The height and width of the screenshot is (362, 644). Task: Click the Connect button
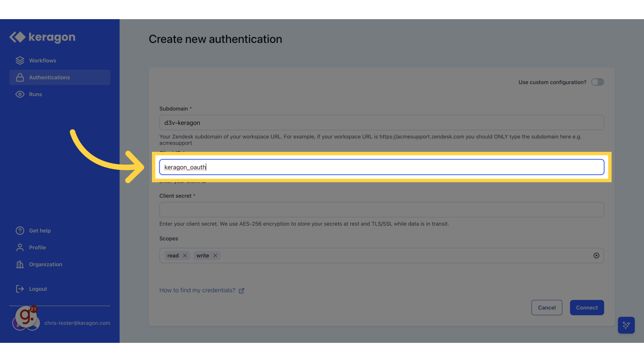[587, 308]
